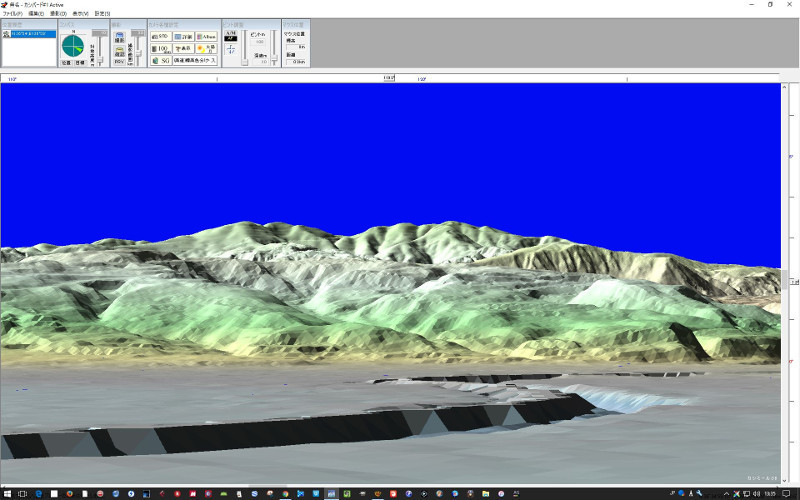Open the 撮影(D) menu
The image size is (800, 500).
pyautogui.click(x=58, y=14)
